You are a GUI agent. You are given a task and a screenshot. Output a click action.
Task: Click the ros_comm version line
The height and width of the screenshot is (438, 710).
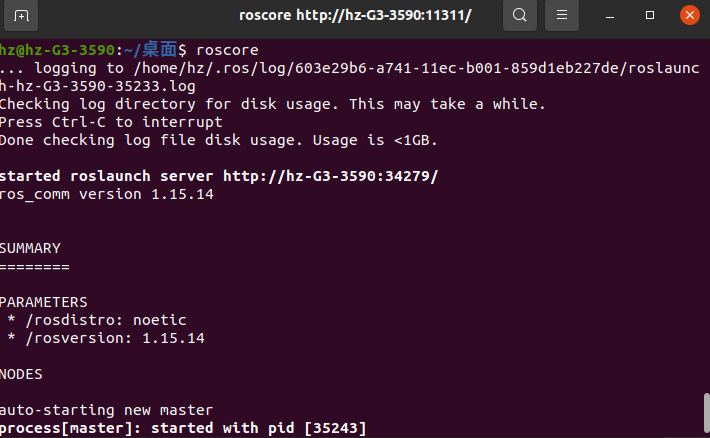pyautogui.click(x=106, y=194)
